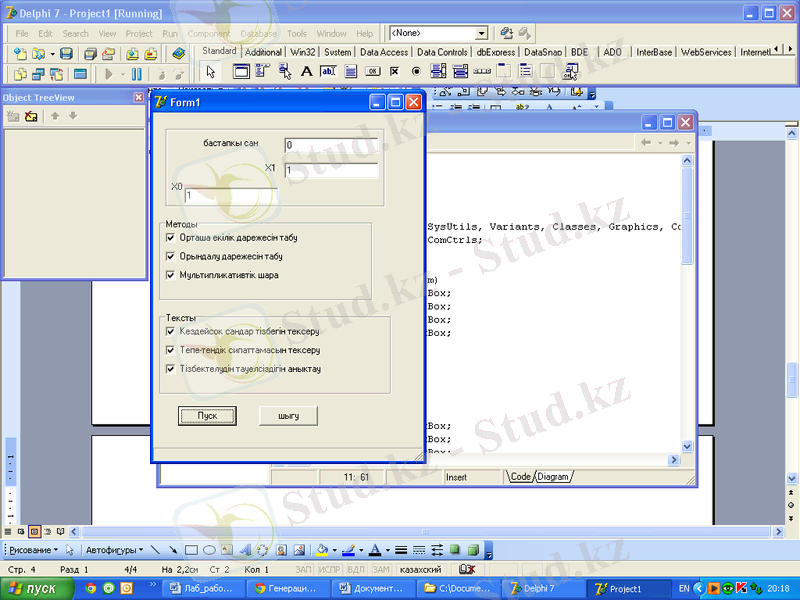Click the Toggle Form/Unit icon
This screenshot has height=600, width=800.
point(56,74)
